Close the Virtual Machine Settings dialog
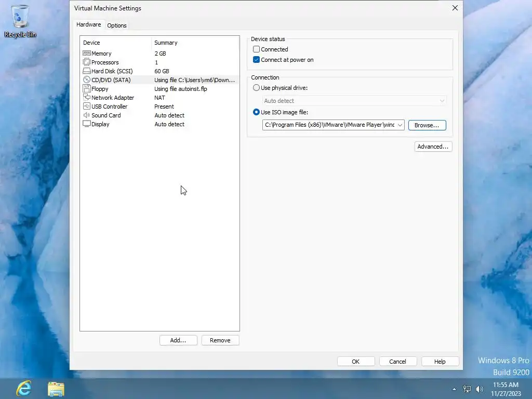The height and width of the screenshot is (399, 532). tap(455, 8)
